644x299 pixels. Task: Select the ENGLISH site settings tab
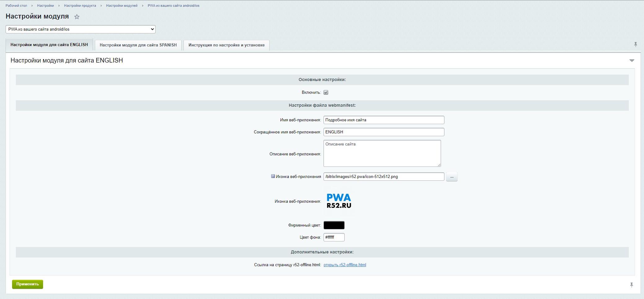point(49,45)
